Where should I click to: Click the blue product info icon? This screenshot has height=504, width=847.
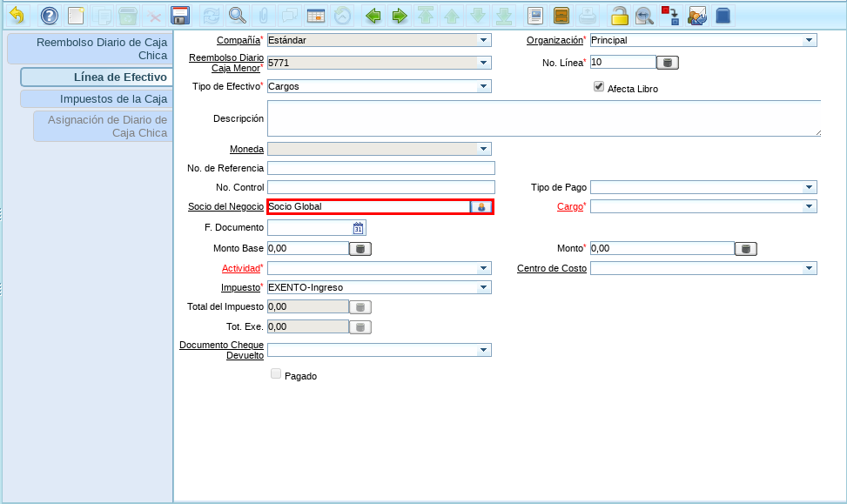point(723,16)
